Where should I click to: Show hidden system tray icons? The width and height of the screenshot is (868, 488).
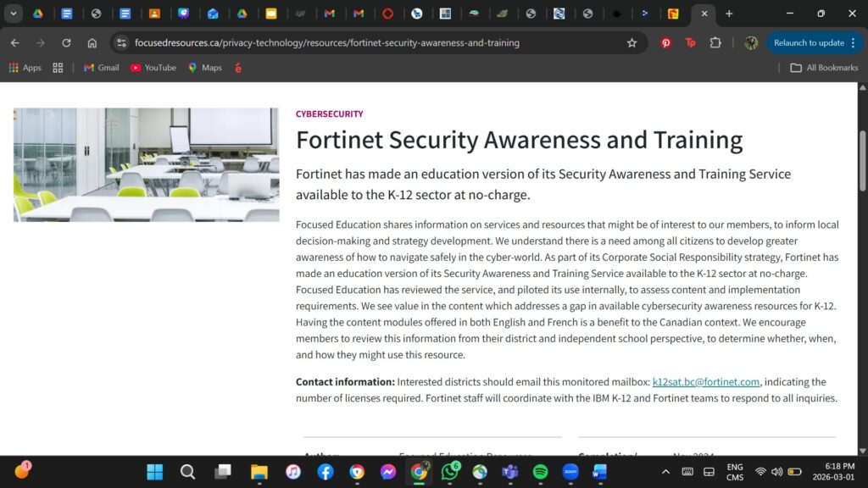(x=665, y=472)
